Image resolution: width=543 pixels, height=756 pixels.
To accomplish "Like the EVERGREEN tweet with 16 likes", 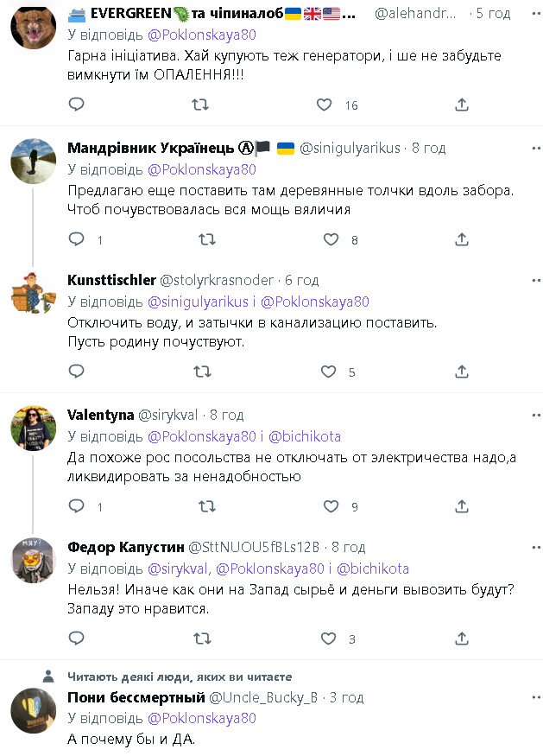I will click(325, 105).
